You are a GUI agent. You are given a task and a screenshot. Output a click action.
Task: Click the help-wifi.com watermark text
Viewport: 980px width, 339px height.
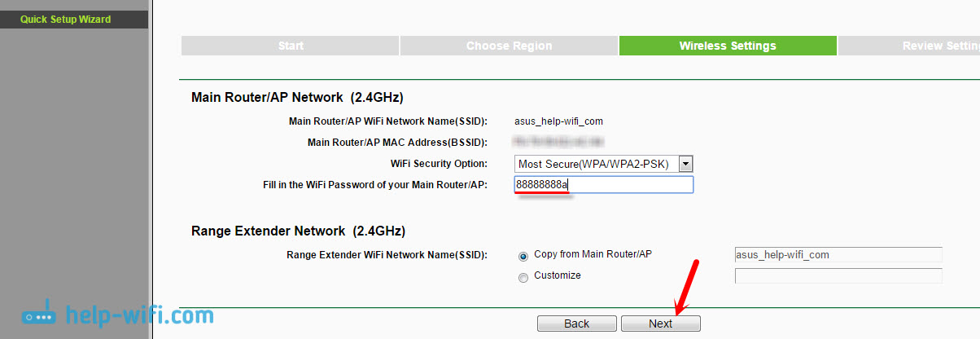click(139, 315)
